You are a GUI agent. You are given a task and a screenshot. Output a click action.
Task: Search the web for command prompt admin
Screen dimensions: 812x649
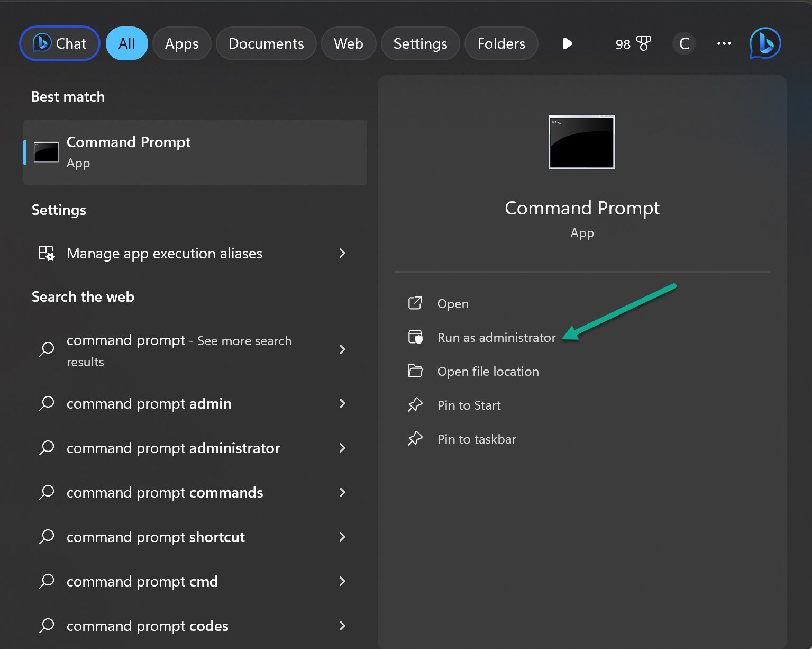pyautogui.click(x=195, y=403)
